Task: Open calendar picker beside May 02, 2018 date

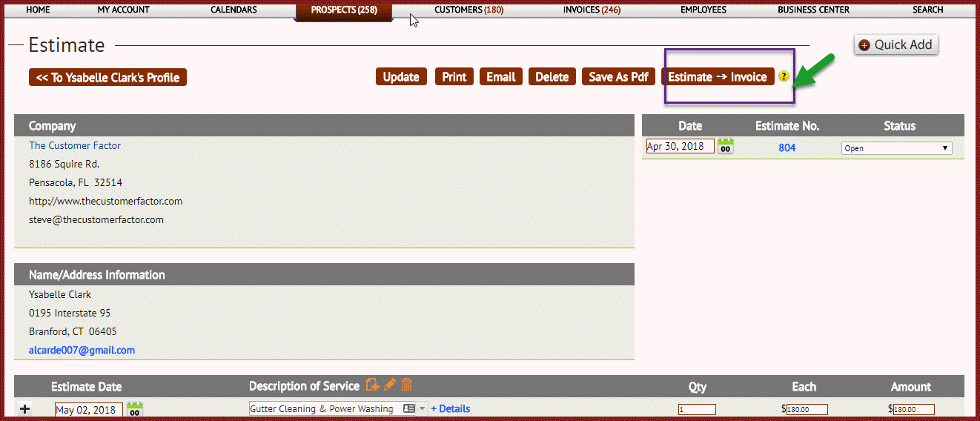Action: point(134,409)
